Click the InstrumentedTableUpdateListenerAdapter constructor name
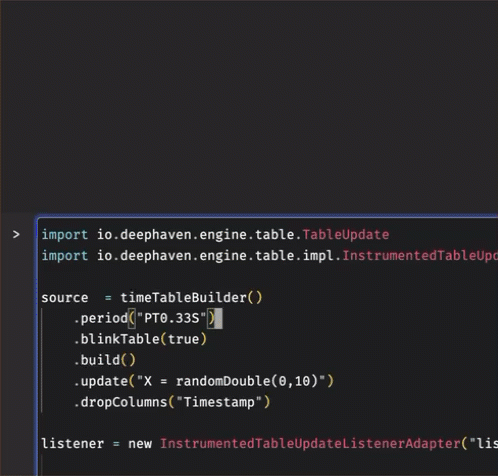 pyautogui.click(x=310, y=444)
